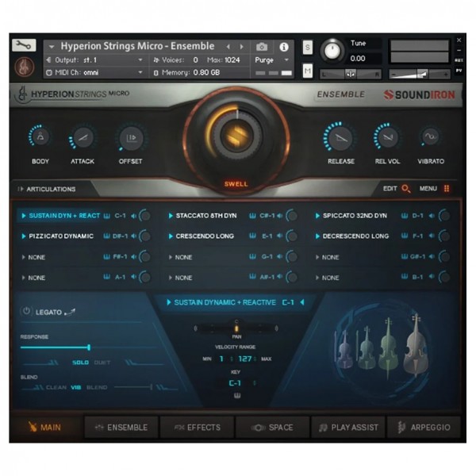
Task: Click the EDIT magnifier icon
Action: coord(405,189)
